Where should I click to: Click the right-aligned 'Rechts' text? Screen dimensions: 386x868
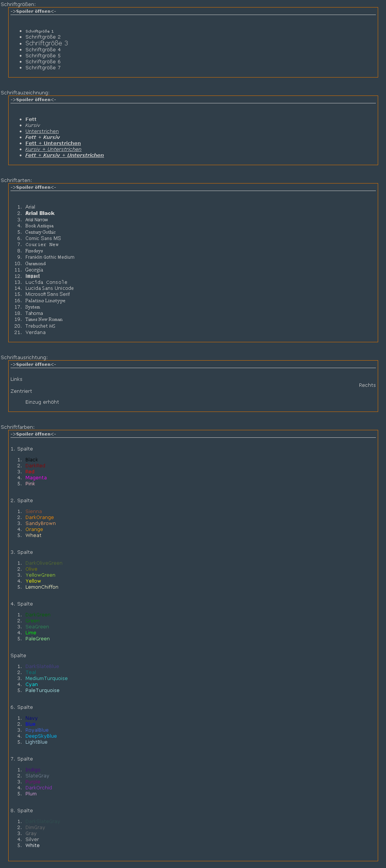(x=367, y=385)
